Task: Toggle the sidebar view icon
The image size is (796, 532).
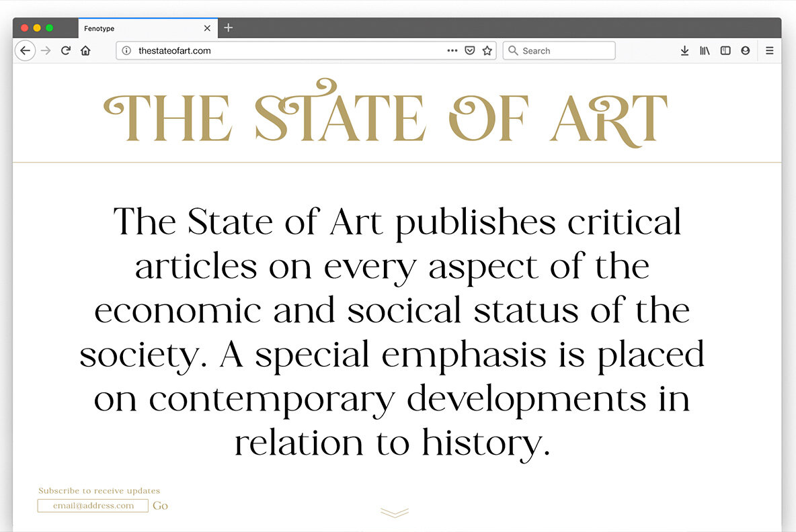Action: 725,50
